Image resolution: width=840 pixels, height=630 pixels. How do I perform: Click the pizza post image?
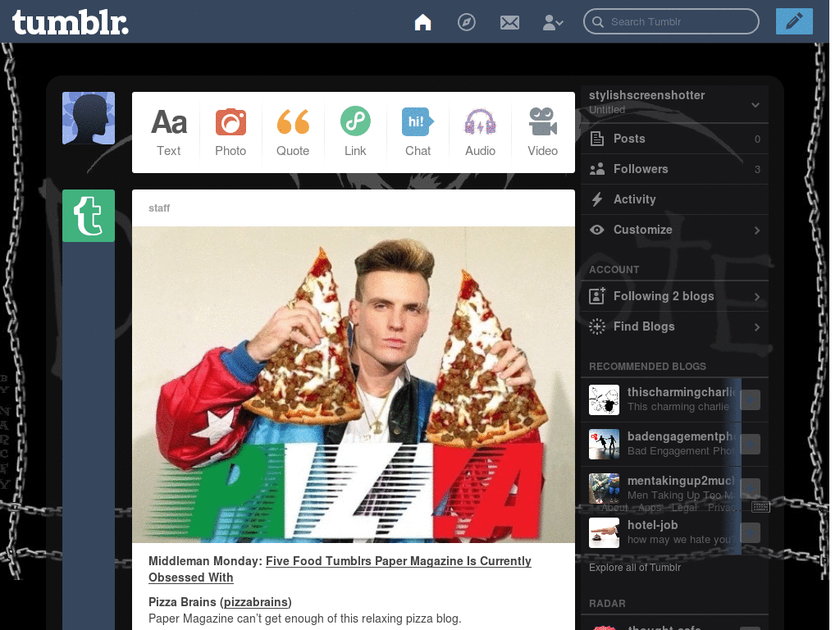coord(354,385)
